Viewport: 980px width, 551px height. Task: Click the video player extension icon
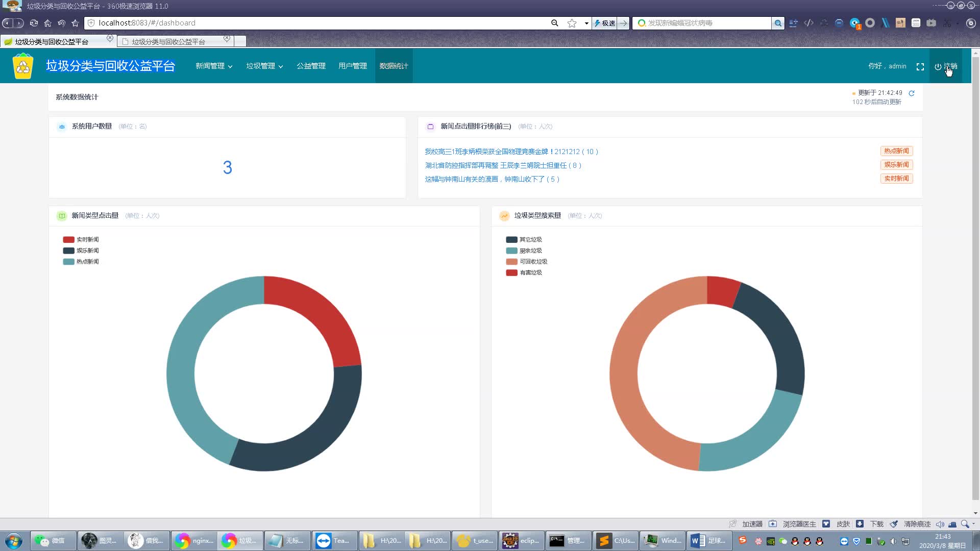point(931,23)
